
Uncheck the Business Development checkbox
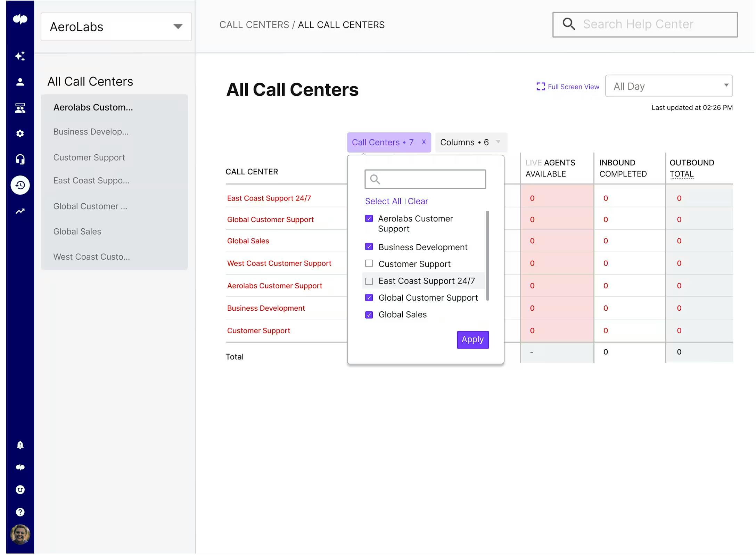369,247
